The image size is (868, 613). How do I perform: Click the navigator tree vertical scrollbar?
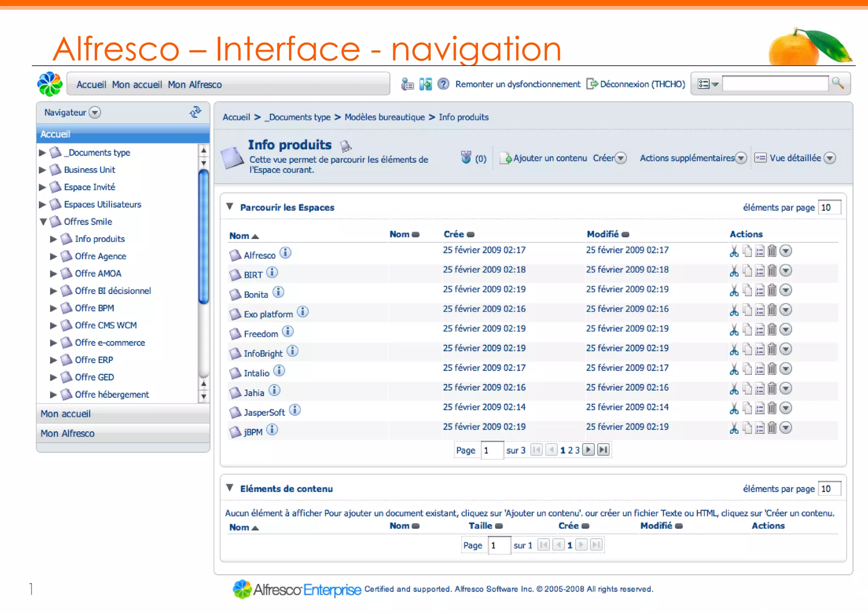pyautogui.click(x=203, y=236)
